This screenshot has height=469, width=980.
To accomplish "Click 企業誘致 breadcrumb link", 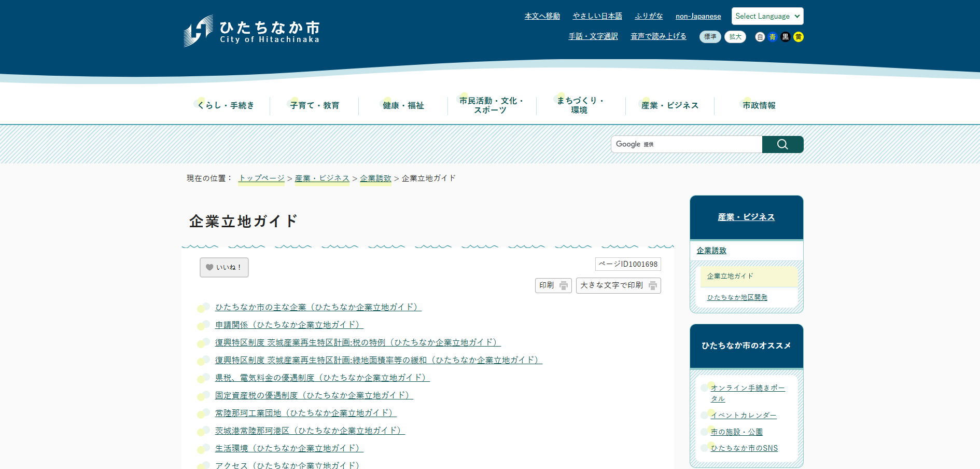I will (375, 178).
